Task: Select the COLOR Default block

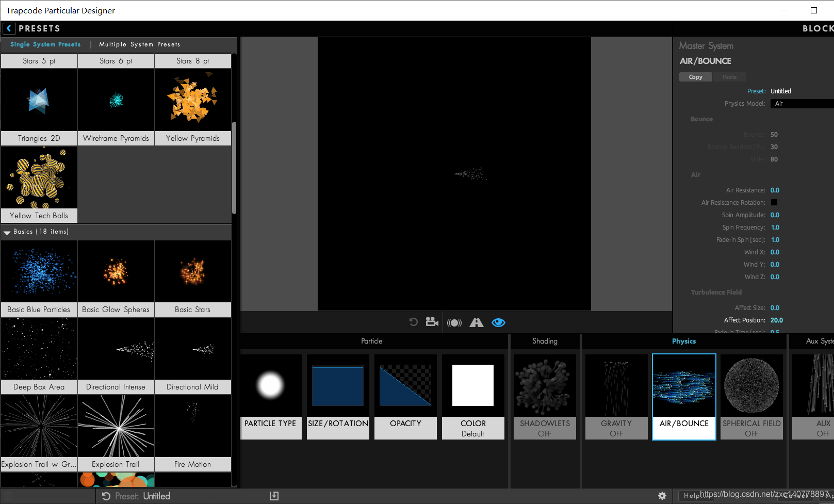Action: [x=473, y=397]
